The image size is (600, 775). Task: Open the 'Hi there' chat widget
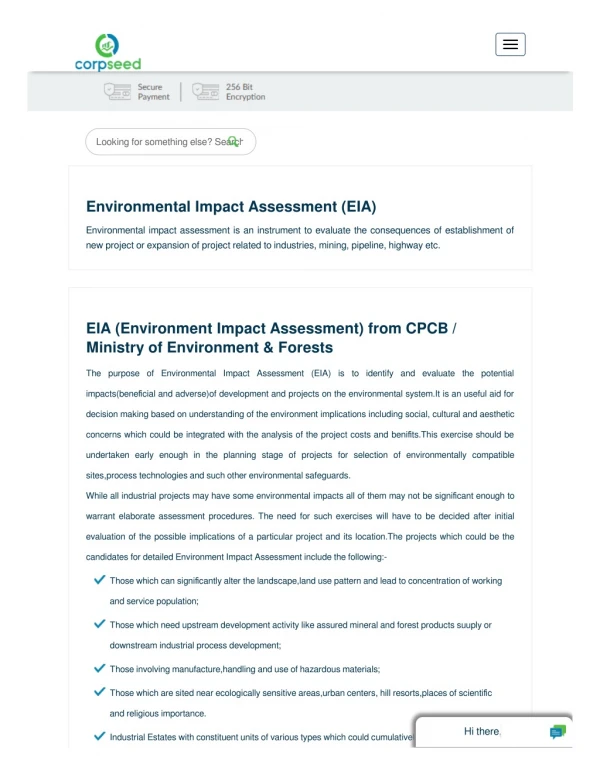click(494, 731)
